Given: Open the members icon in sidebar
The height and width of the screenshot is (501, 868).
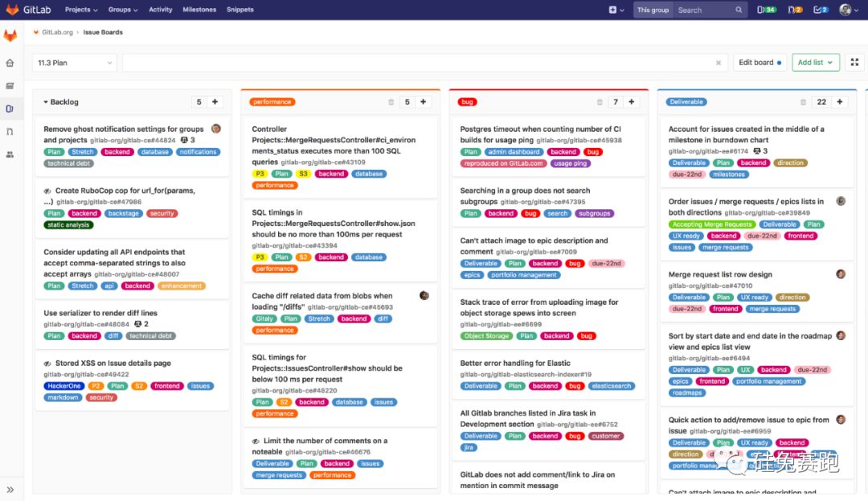Looking at the screenshot, I should [x=10, y=155].
